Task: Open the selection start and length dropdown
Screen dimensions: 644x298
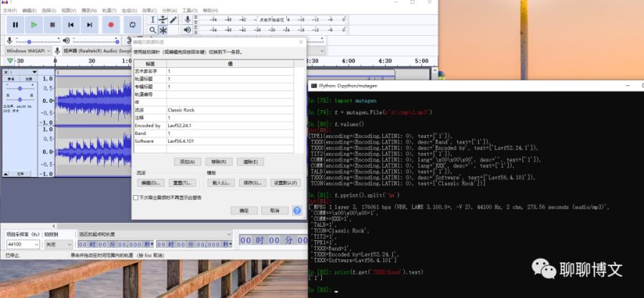Action: point(155,234)
